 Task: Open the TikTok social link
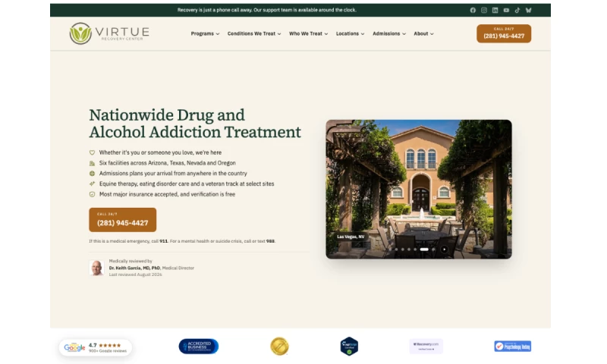pos(517,11)
